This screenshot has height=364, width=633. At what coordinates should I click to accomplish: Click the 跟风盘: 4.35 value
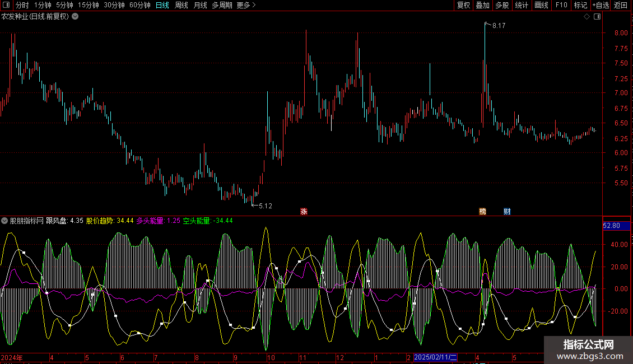pyautogui.click(x=64, y=221)
